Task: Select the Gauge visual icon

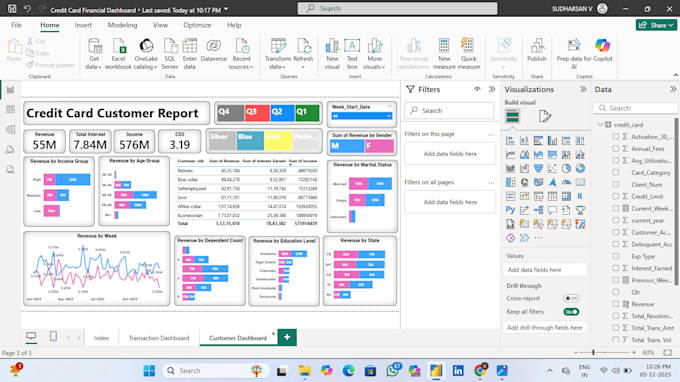Action: pos(566,182)
